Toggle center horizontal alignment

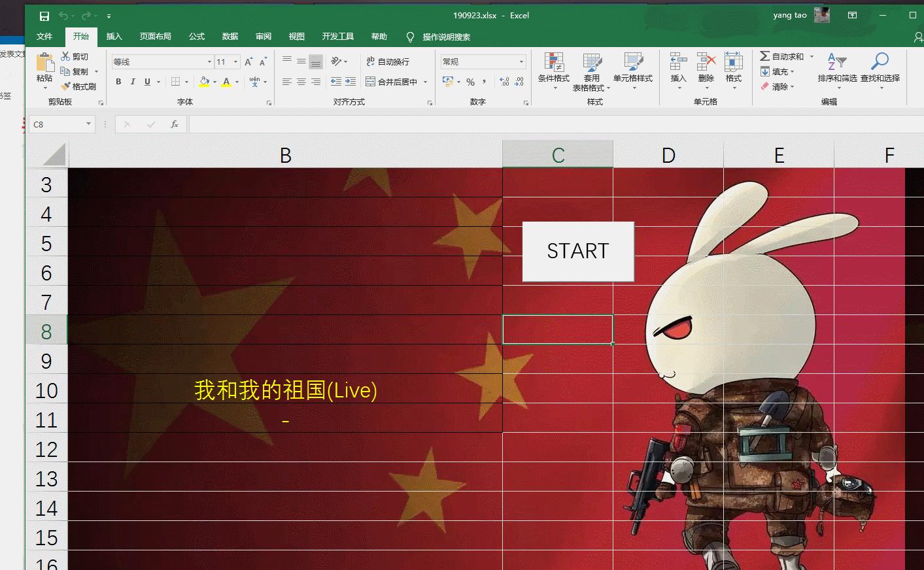coord(301,82)
